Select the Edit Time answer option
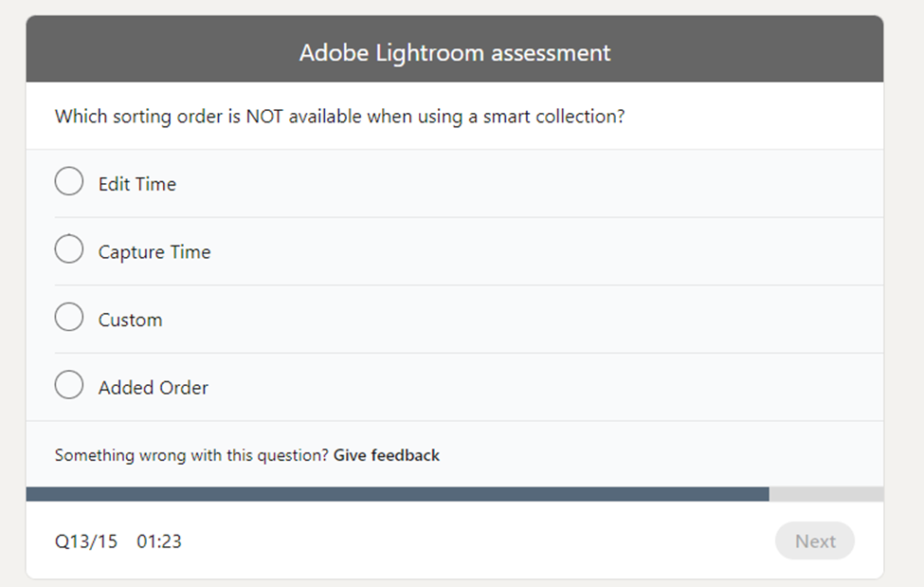Screen dimensions: 924x587 coord(68,180)
